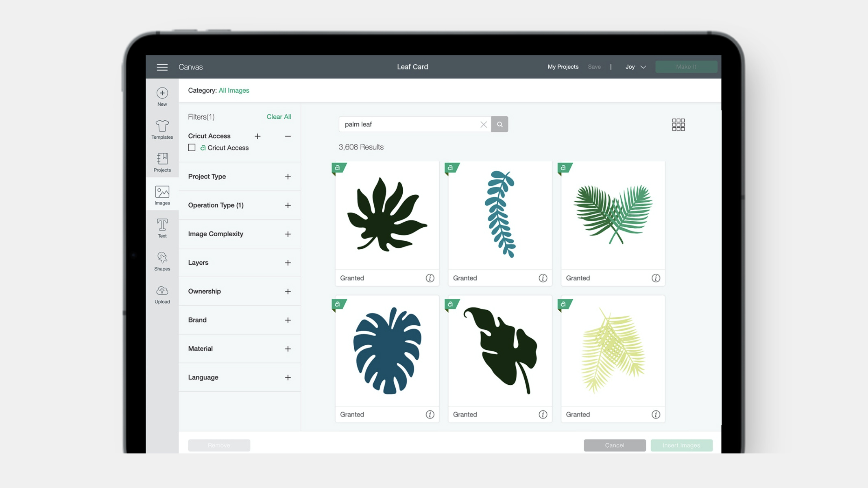Clear the palm leaf search text
Image resolution: width=868 pixels, height=488 pixels.
point(484,124)
